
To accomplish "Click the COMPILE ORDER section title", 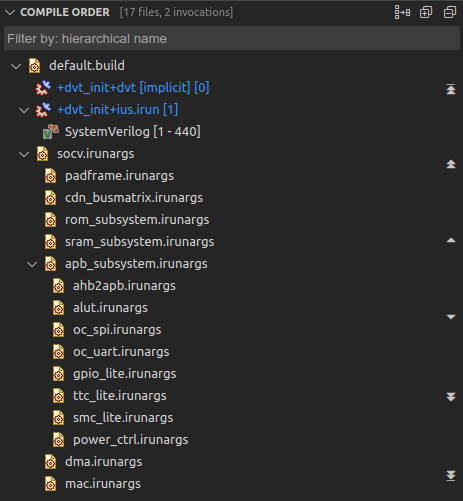I will (x=65, y=12).
